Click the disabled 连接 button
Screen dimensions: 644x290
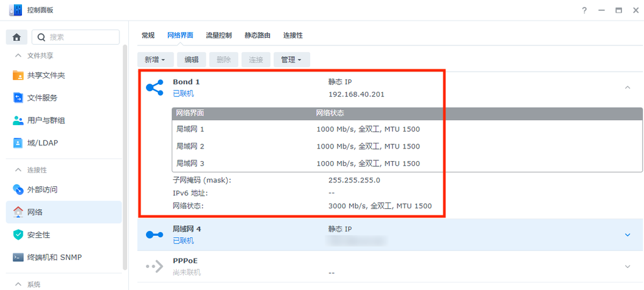[255, 60]
